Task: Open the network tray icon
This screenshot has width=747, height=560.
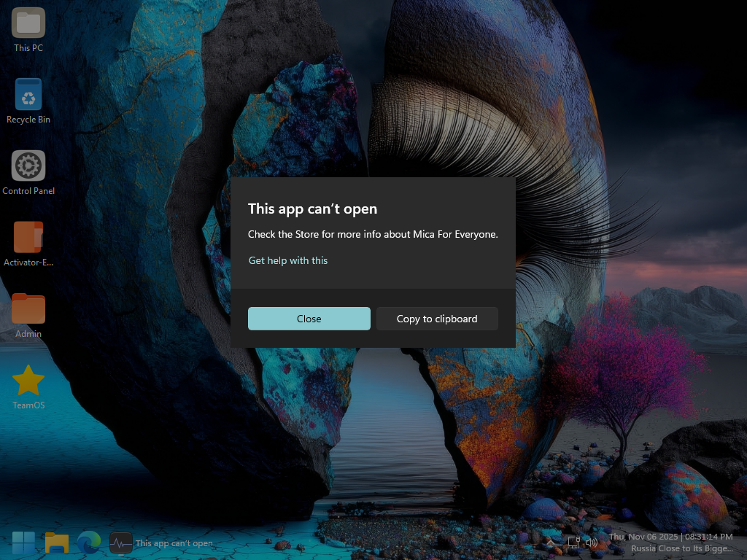Action: (573, 542)
